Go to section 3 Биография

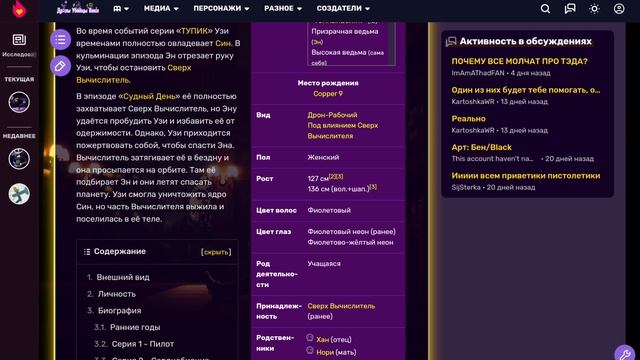[x=120, y=311]
